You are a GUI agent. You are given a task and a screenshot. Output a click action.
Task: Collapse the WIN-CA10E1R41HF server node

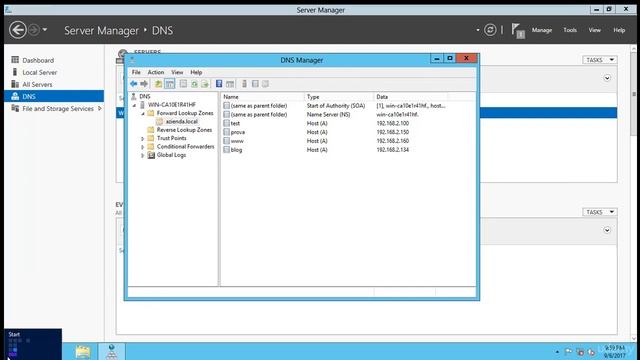coord(134,105)
